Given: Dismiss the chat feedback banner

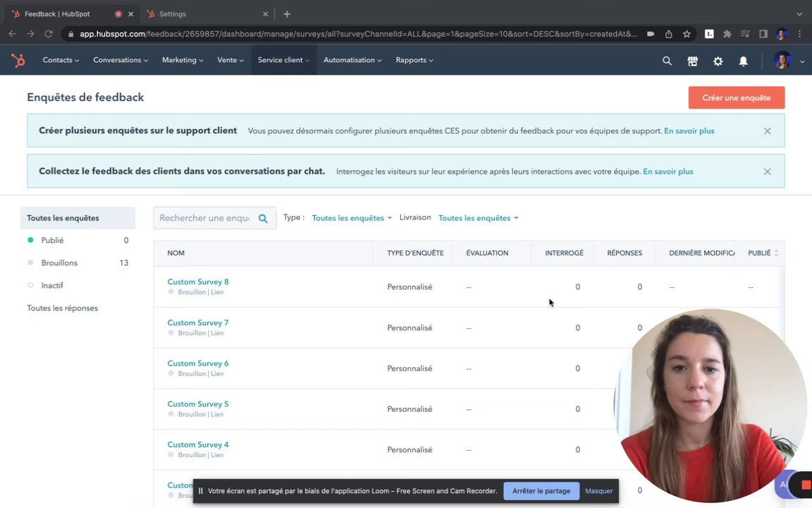Looking at the screenshot, I should click(768, 171).
